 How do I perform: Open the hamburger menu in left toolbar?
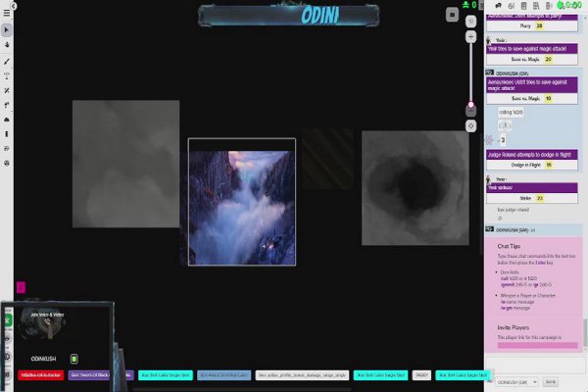7,13
